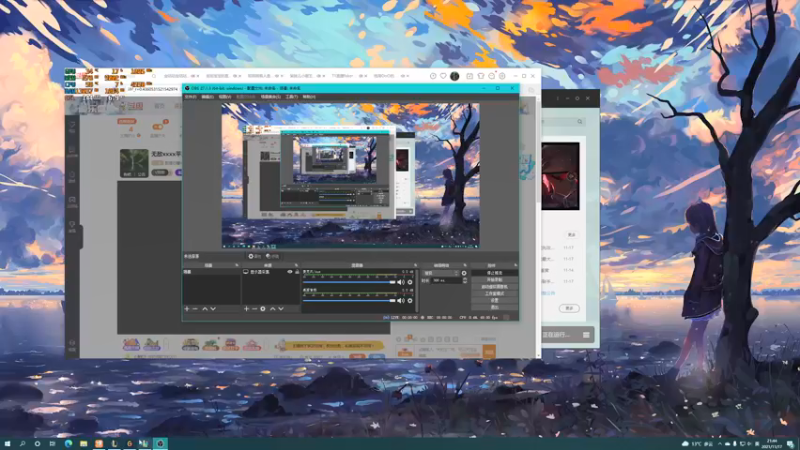Click the Exit button in OBS Controls

(494, 308)
